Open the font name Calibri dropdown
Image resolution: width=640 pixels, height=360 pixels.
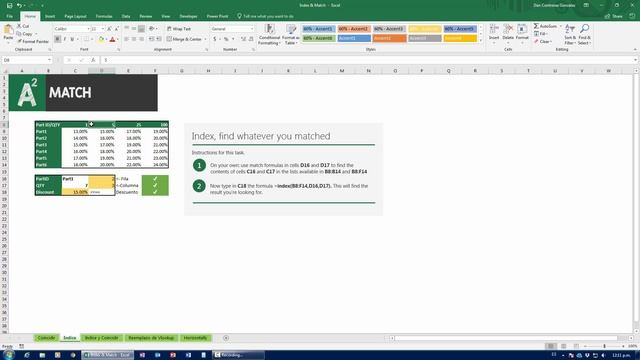88,29
